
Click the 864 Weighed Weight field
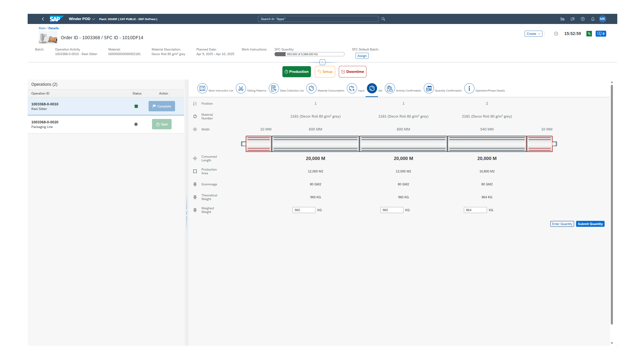coord(475,210)
